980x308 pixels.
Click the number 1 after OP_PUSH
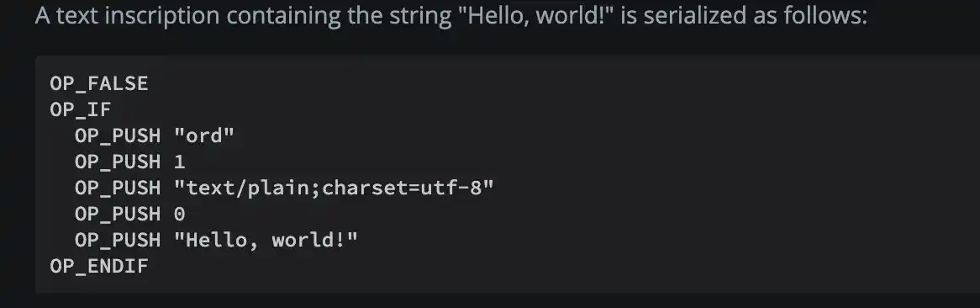pos(179,162)
